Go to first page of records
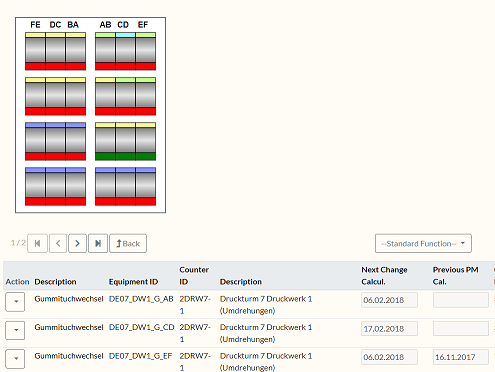 click(x=37, y=243)
